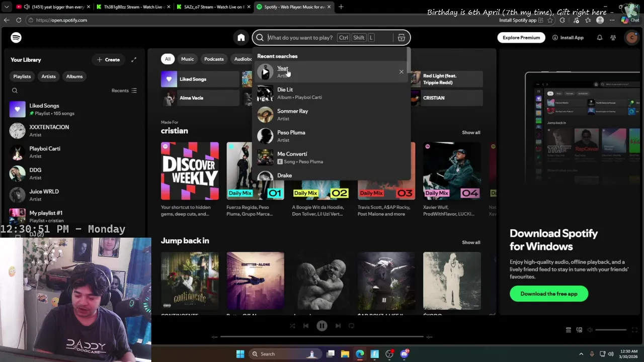
Task: Switch to SAZz_o7 Stream tab
Action: point(213,7)
